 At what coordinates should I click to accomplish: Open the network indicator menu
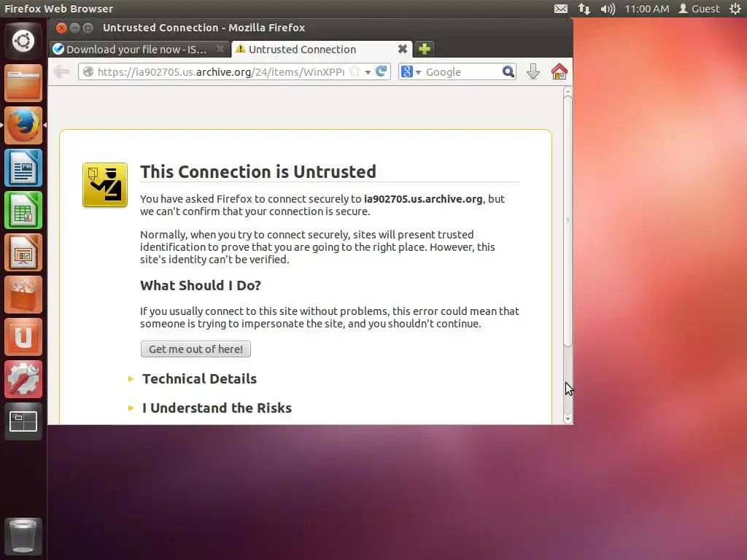pos(584,9)
